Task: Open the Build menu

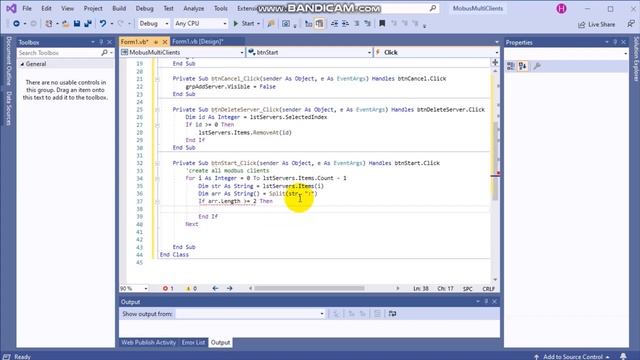Action: coord(119,8)
